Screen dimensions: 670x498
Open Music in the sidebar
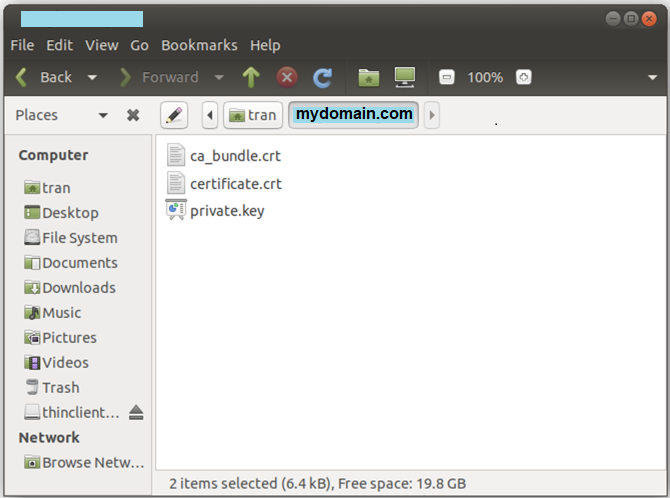(x=53, y=312)
